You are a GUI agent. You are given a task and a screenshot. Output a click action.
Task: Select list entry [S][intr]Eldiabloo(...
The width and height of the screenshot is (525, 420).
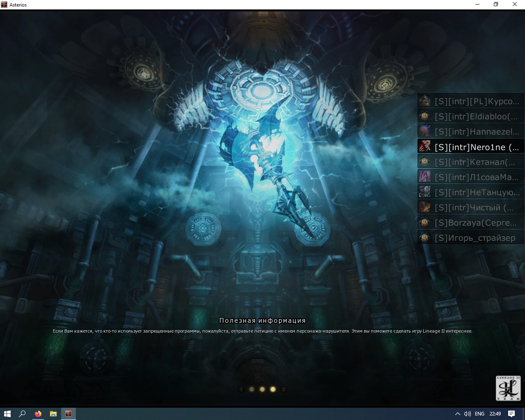471,116
